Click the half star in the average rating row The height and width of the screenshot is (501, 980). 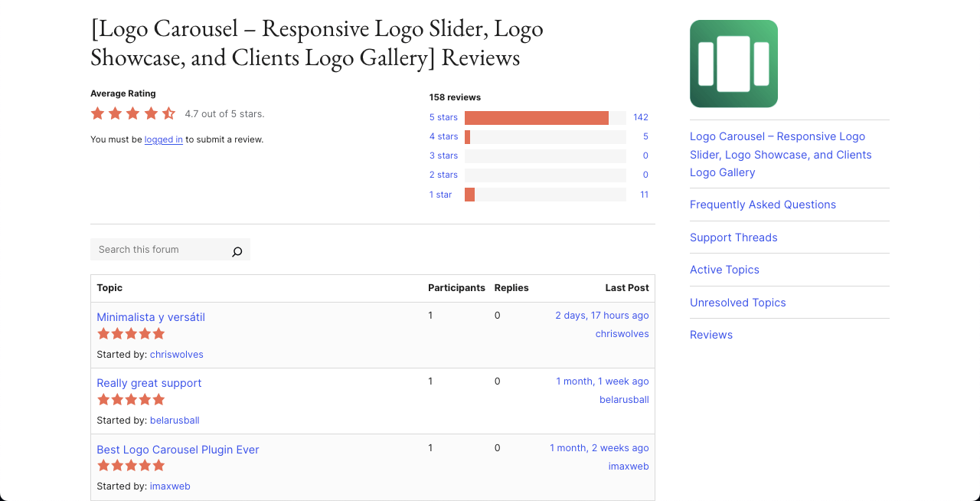[x=168, y=113]
